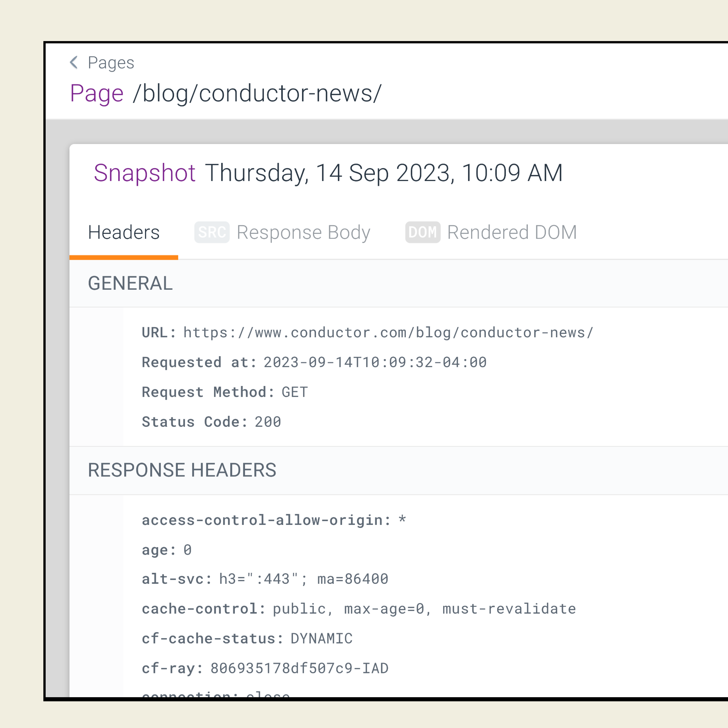Click the snapshot date heading
728x728 pixels.
[x=384, y=173]
